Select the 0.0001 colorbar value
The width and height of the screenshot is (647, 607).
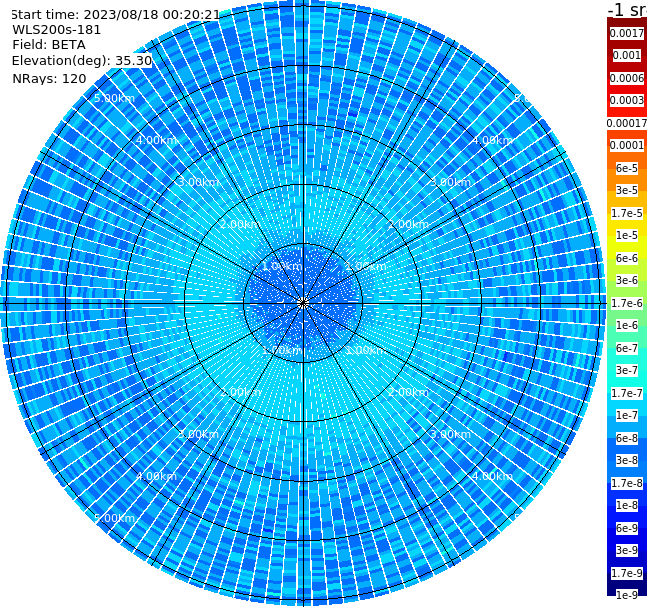tap(627, 145)
